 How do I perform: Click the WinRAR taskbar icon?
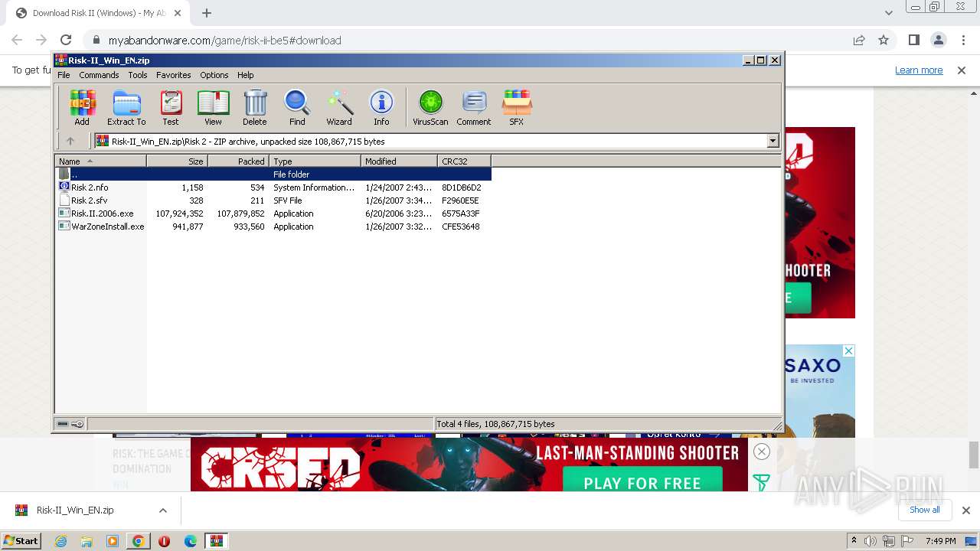point(217,540)
